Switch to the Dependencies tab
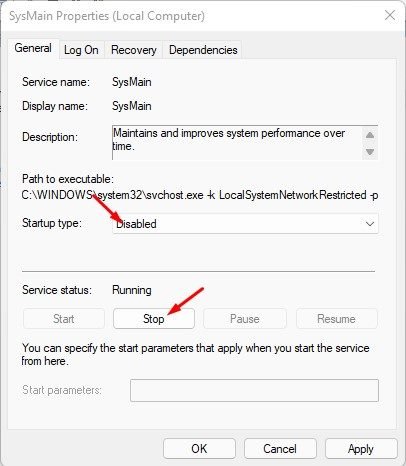The height and width of the screenshot is (466, 406). coord(203,50)
